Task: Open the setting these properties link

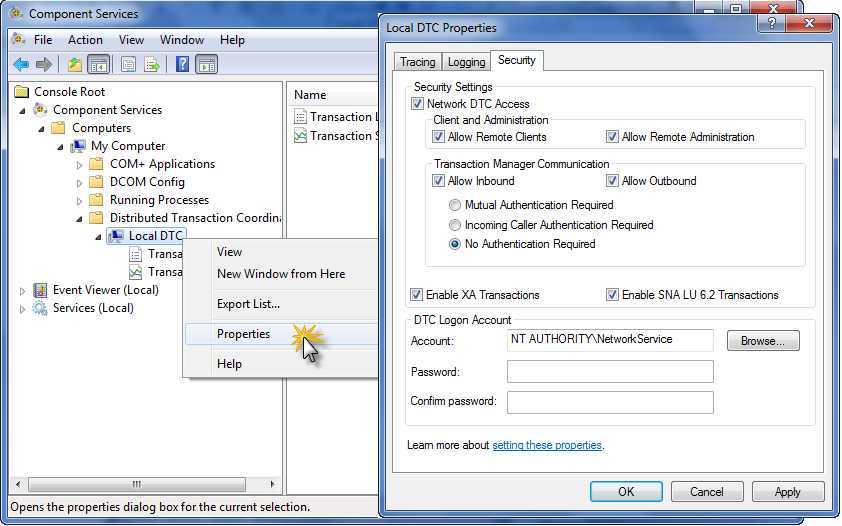Action: (547, 445)
